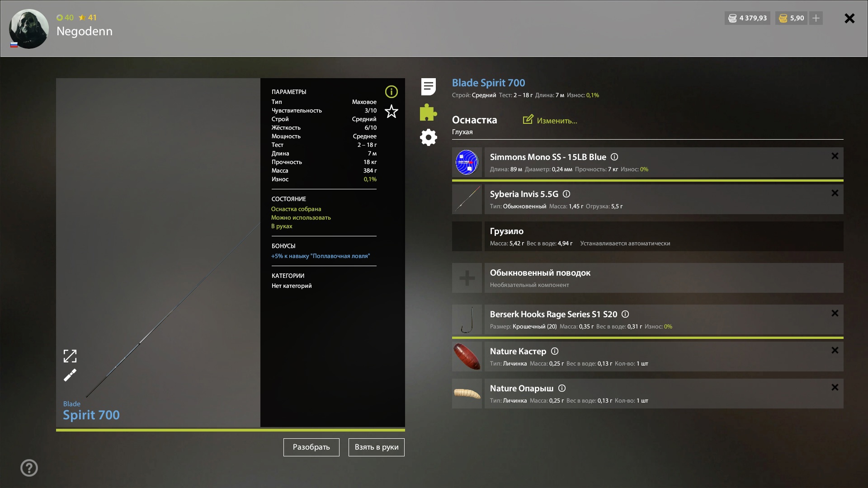Click the Износ 0,1% parameter value

(370, 179)
